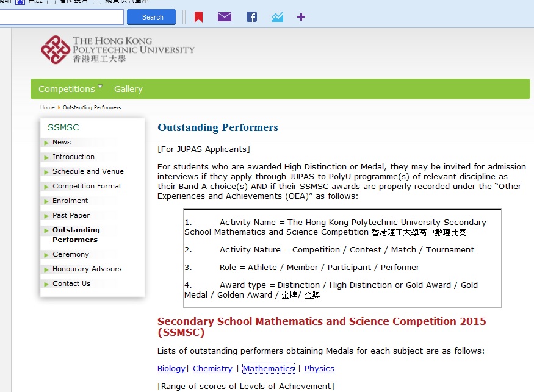Open the Biology medal list link
The image size is (534, 392).
171,369
